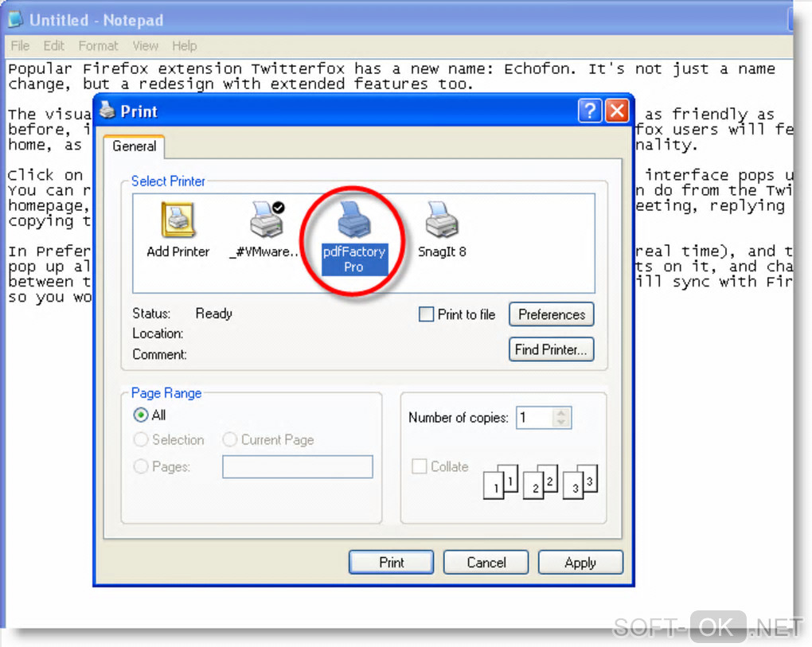Screen dimensions: 812x647
Task: Select the Add Printer icon
Action: pos(178,220)
